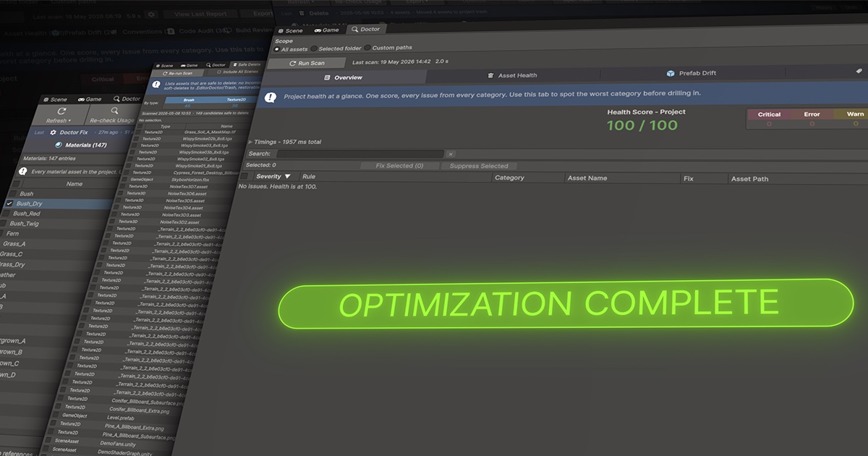Click the Fix column header

click(688, 178)
